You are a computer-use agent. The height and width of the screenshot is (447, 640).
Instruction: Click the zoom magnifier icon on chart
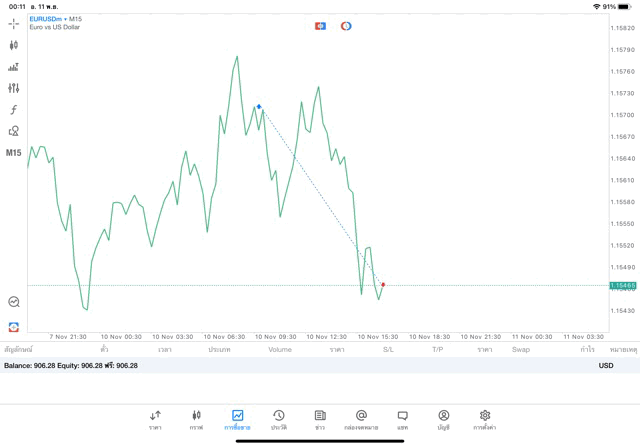14,301
